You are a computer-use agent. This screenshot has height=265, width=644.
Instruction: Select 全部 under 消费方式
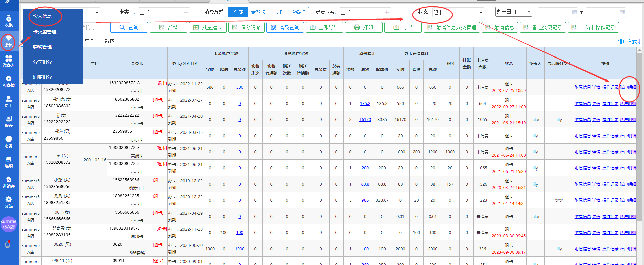coord(238,12)
